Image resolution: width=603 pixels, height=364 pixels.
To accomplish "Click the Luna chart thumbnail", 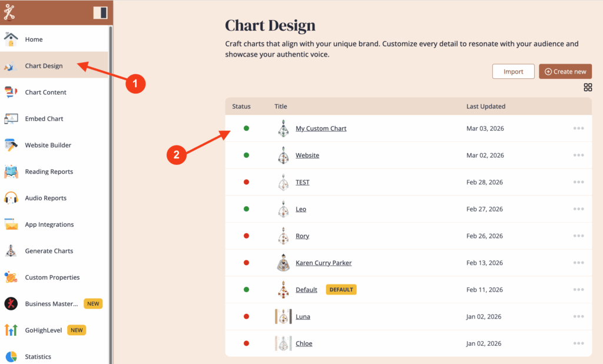I will point(283,317).
